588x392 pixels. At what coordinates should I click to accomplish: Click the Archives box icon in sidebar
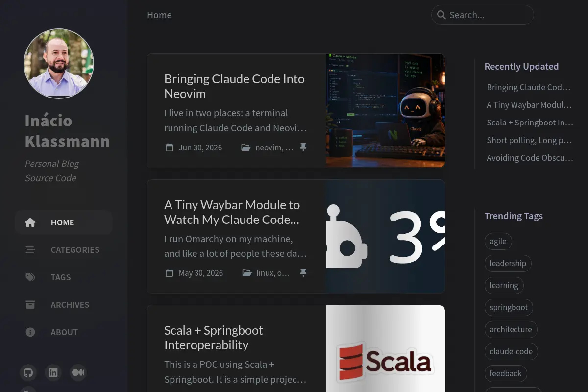pos(30,305)
